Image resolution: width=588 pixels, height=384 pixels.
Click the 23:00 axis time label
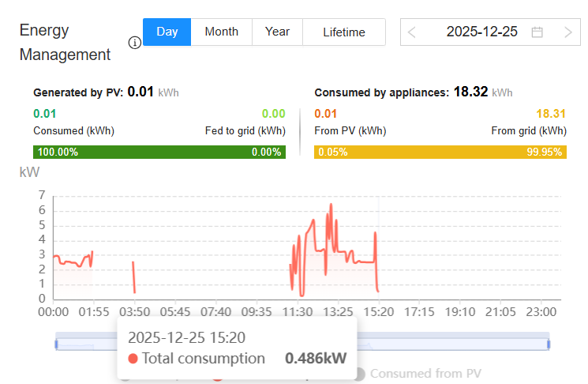point(541,312)
